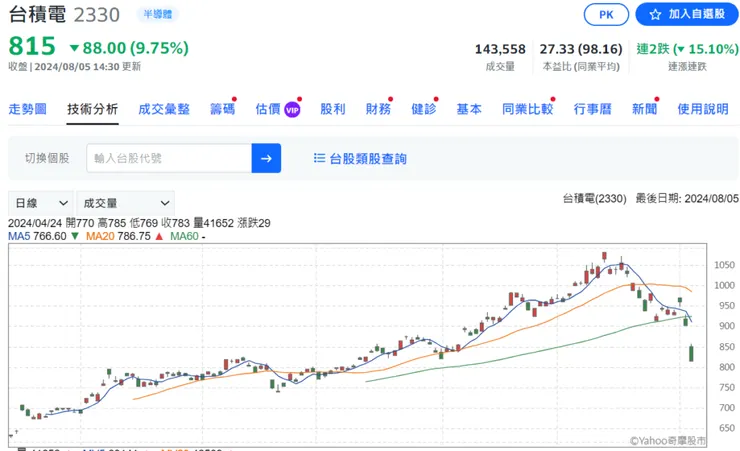Image resolution: width=740 pixels, height=451 pixels.
Task: Click the blue arrow submit button
Action: coord(266,158)
